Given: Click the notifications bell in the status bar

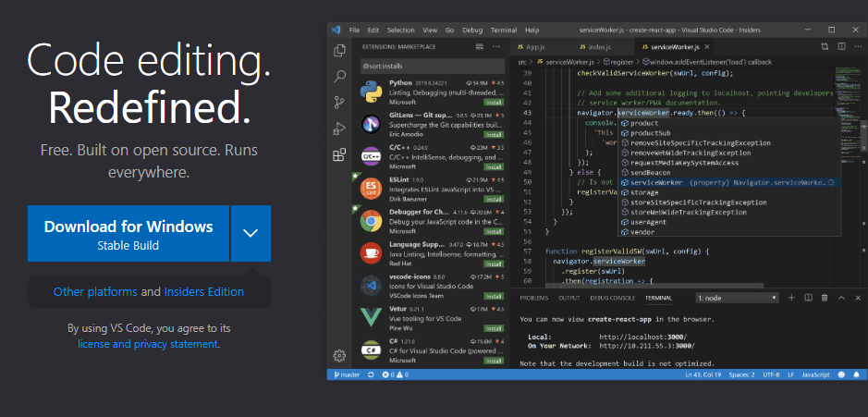Looking at the screenshot, I should click(858, 374).
